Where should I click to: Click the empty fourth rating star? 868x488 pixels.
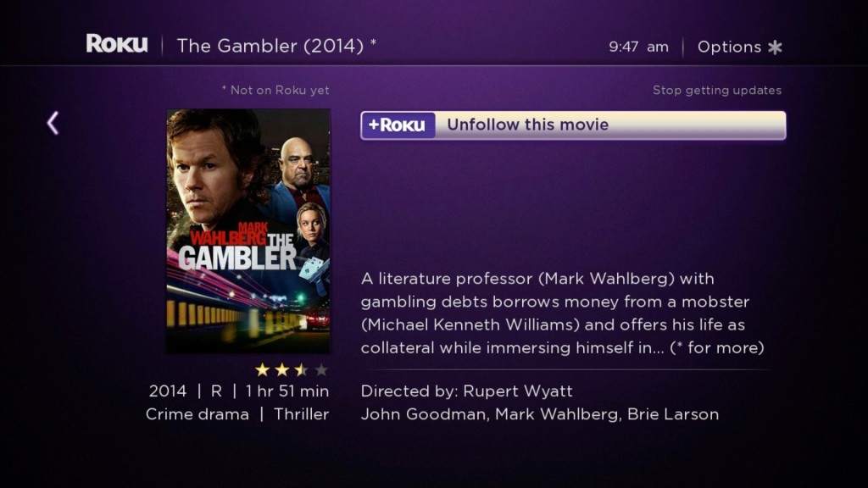(321, 369)
